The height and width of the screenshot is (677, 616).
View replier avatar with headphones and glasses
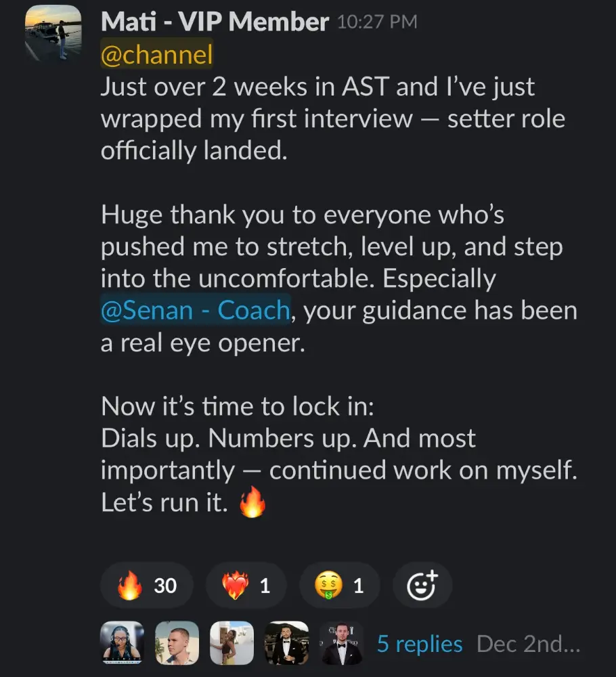(x=123, y=643)
